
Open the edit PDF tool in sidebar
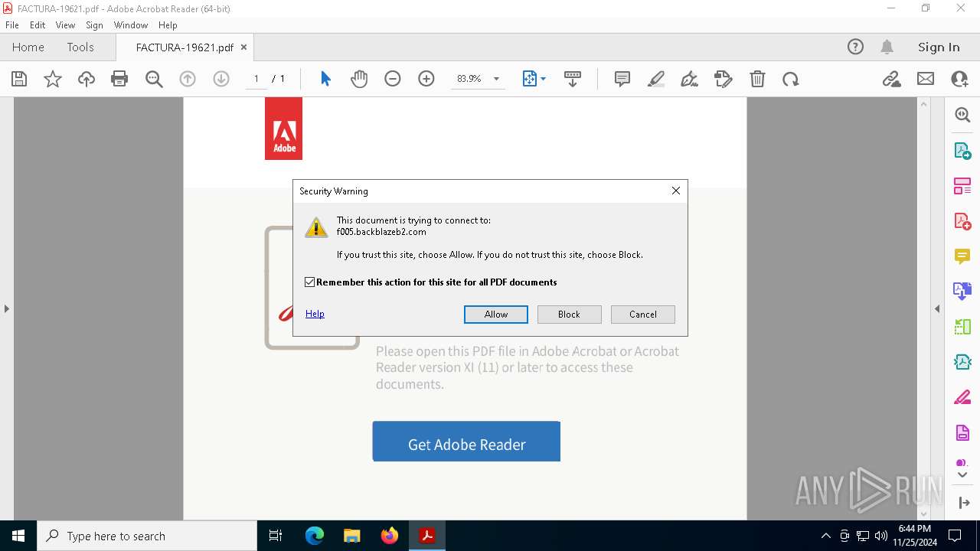(x=962, y=186)
